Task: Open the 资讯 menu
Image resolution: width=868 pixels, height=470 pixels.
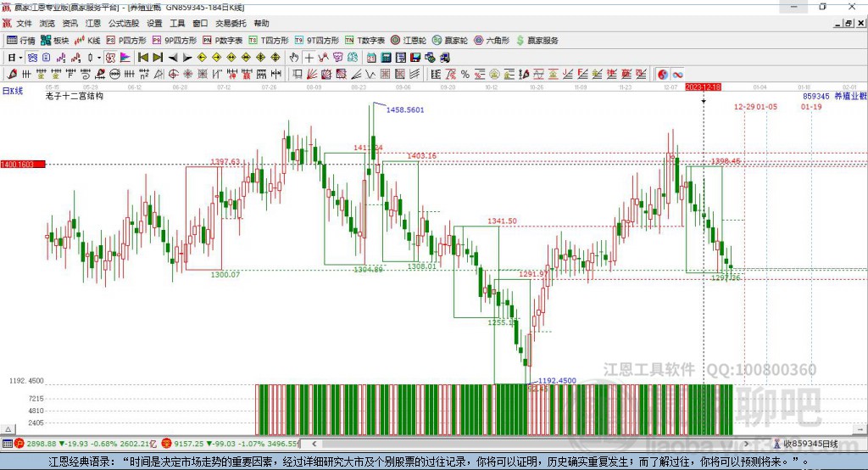Action: [70, 23]
